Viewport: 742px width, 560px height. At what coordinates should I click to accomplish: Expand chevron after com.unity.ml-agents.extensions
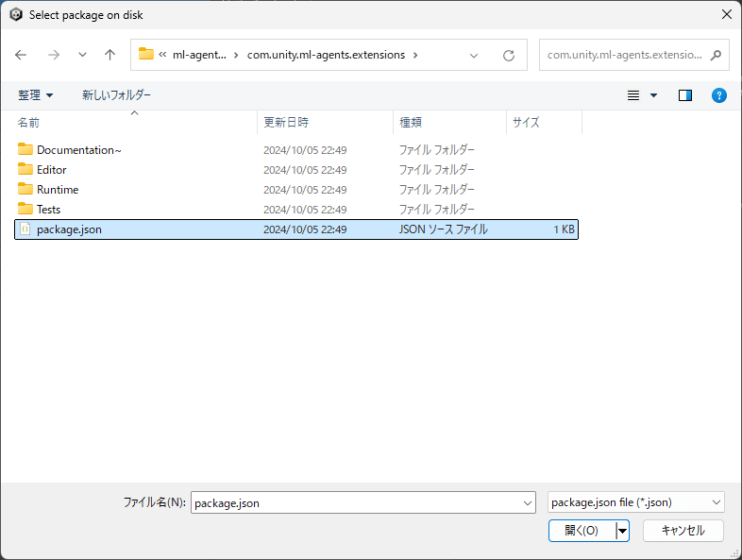point(415,55)
